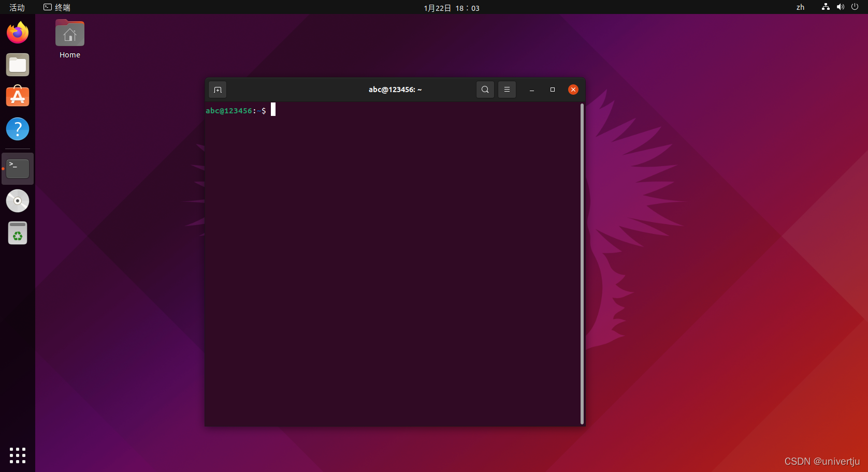Viewport: 868px width, 472px height.
Task: Open the Home folder desktop icon
Action: [70, 39]
